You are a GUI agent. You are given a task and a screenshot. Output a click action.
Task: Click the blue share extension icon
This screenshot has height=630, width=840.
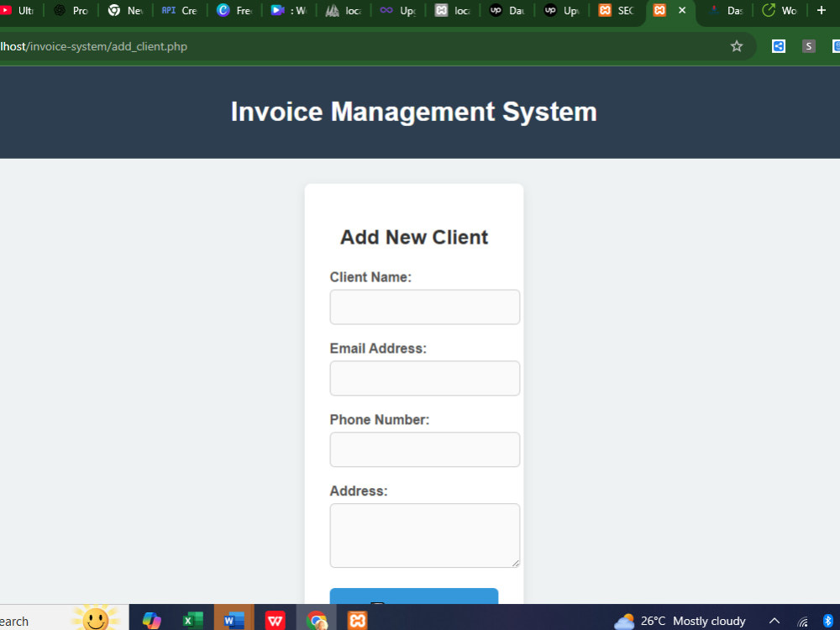click(x=779, y=46)
